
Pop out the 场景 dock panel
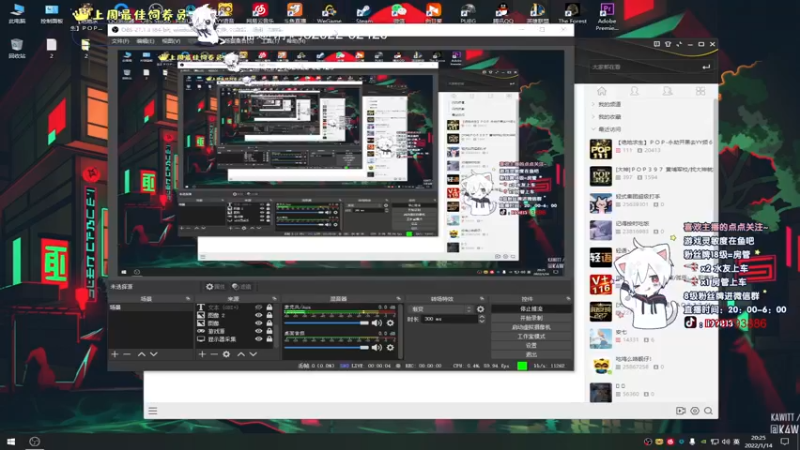tap(188, 298)
